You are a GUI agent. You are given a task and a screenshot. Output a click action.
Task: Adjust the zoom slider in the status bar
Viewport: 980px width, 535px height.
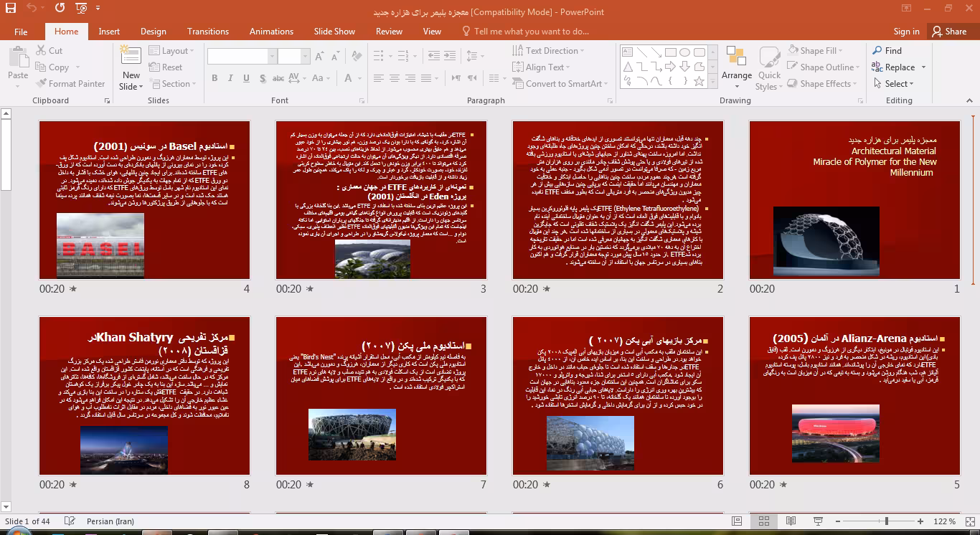click(x=887, y=521)
